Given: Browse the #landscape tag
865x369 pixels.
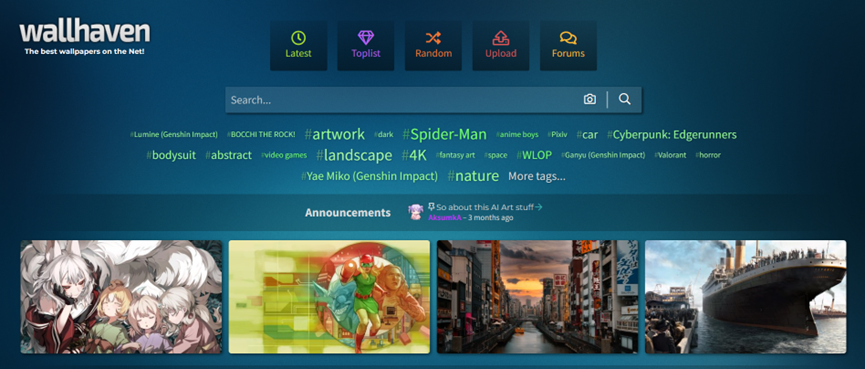Looking at the screenshot, I should point(354,155).
